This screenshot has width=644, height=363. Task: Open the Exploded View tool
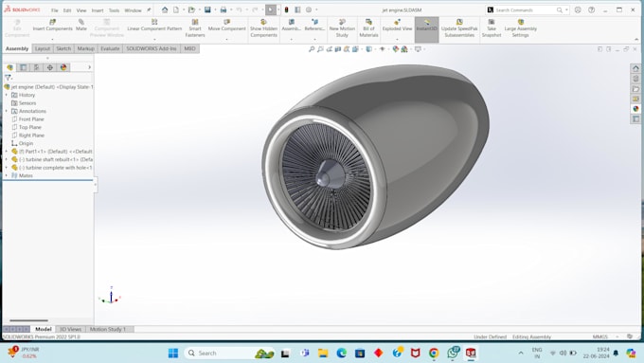click(x=397, y=25)
